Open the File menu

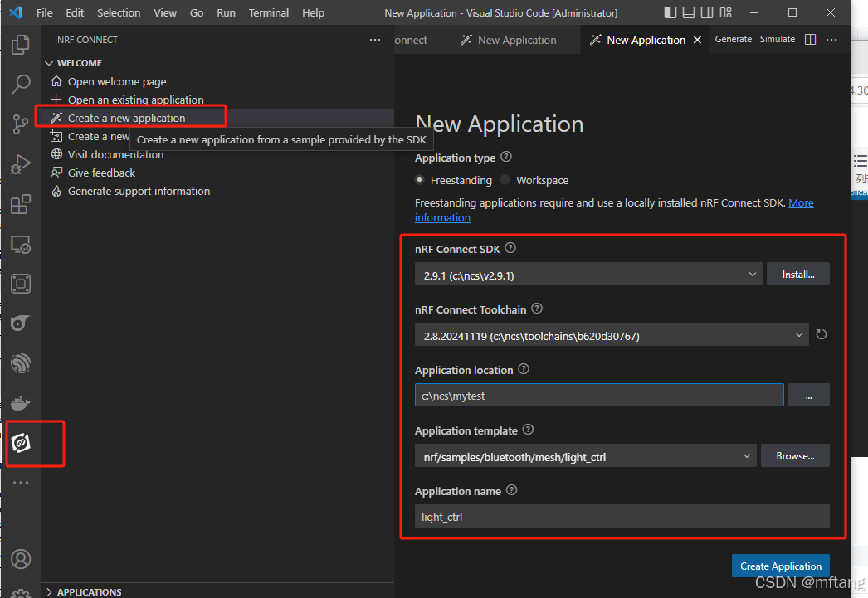coord(44,12)
